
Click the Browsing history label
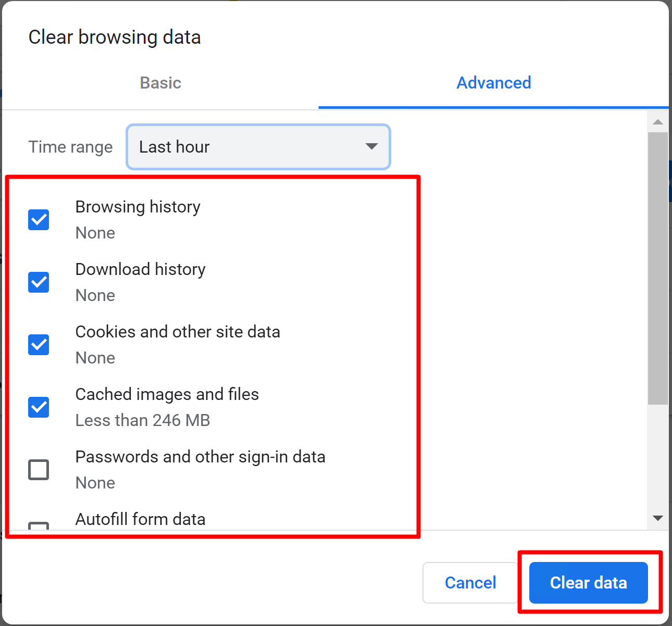pyautogui.click(x=138, y=206)
